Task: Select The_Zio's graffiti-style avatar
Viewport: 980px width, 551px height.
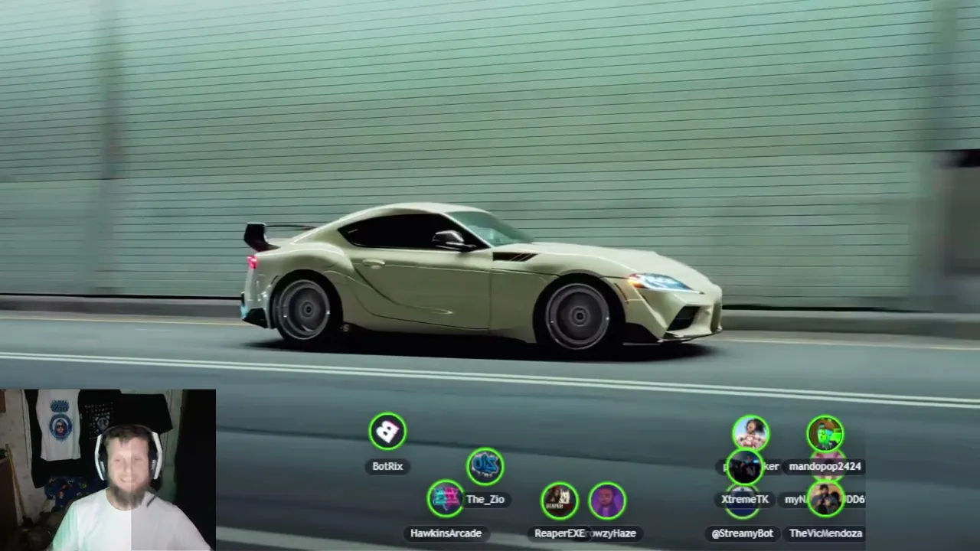Action: click(485, 466)
